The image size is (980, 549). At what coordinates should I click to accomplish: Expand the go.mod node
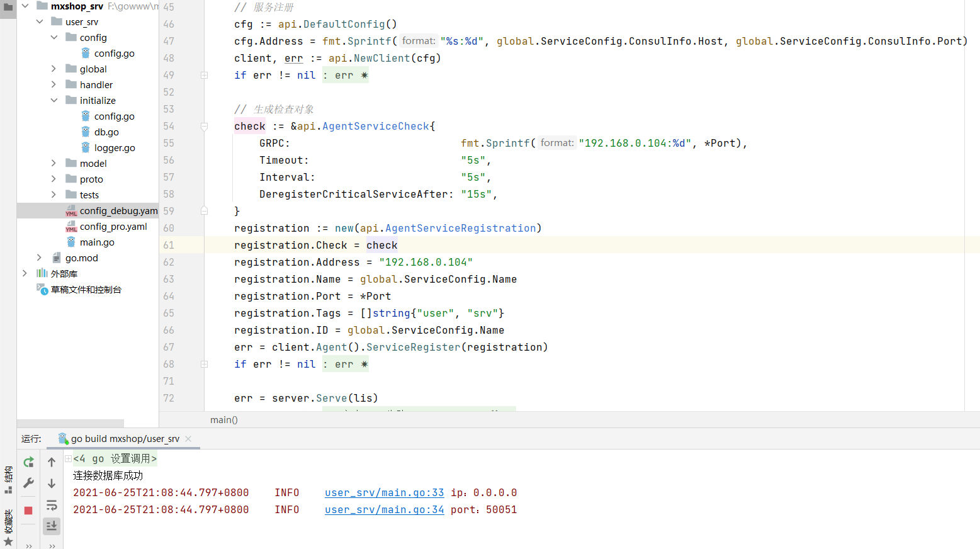click(40, 258)
